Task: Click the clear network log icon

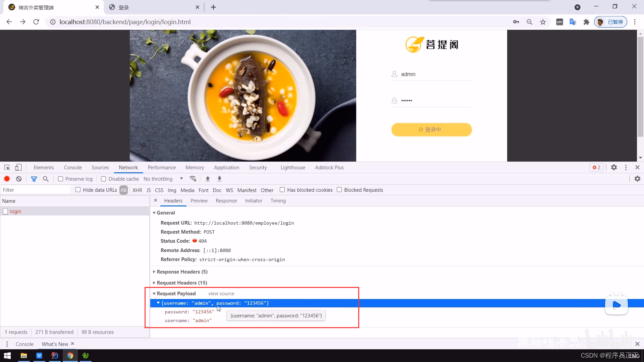Action: click(x=18, y=179)
